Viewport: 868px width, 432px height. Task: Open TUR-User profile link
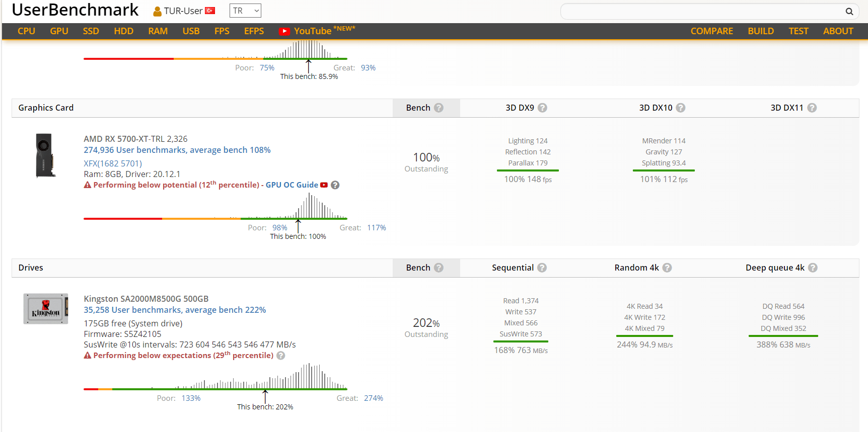[183, 11]
